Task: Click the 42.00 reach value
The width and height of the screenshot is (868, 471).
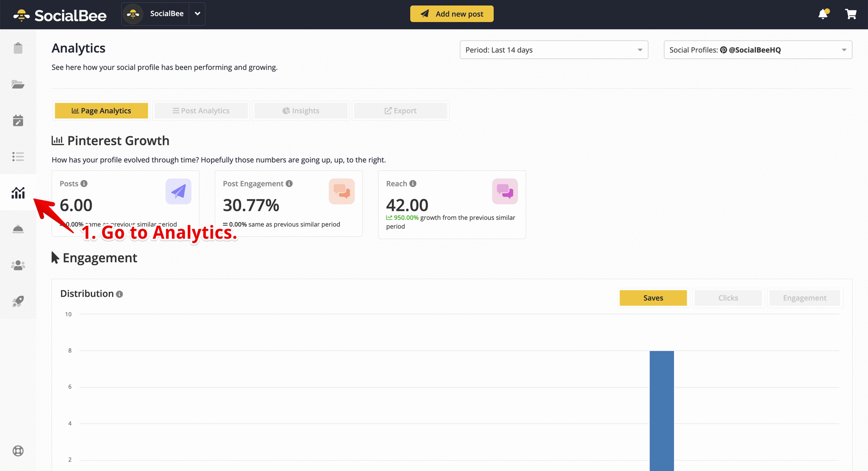Action: (x=407, y=205)
